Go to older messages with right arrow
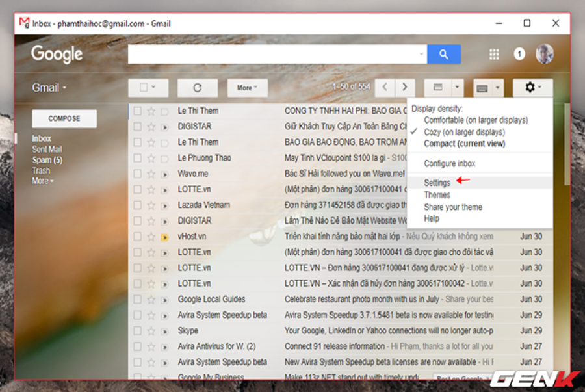585x392 pixels. tap(405, 88)
